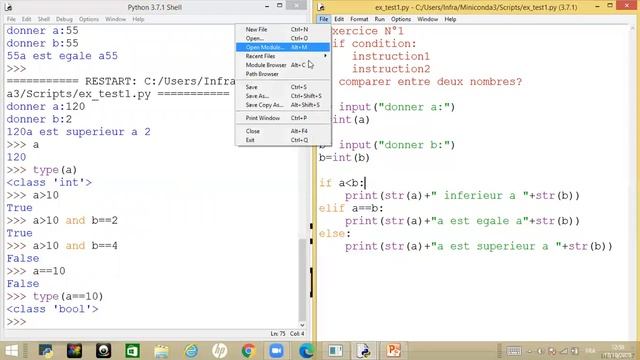Screen dimensions: 640x360
Task: Click the 'Col: 4' status bar entry
Action: 297,334
